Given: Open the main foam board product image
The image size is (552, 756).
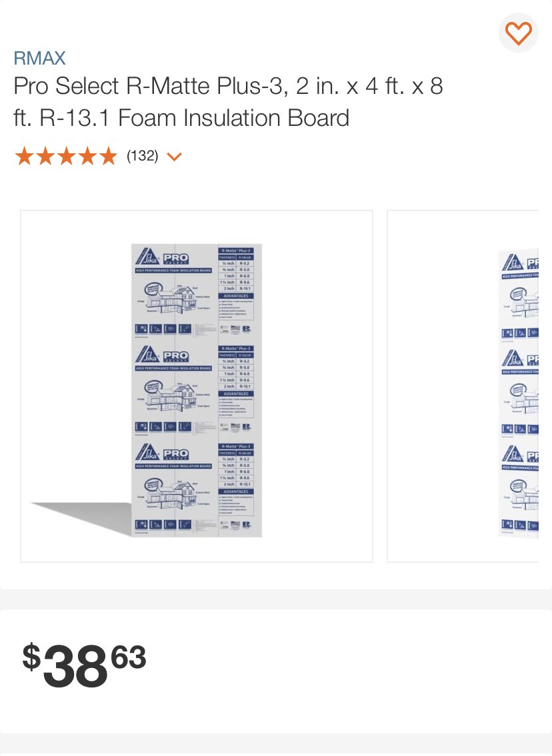Looking at the screenshot, I should 197,386.
